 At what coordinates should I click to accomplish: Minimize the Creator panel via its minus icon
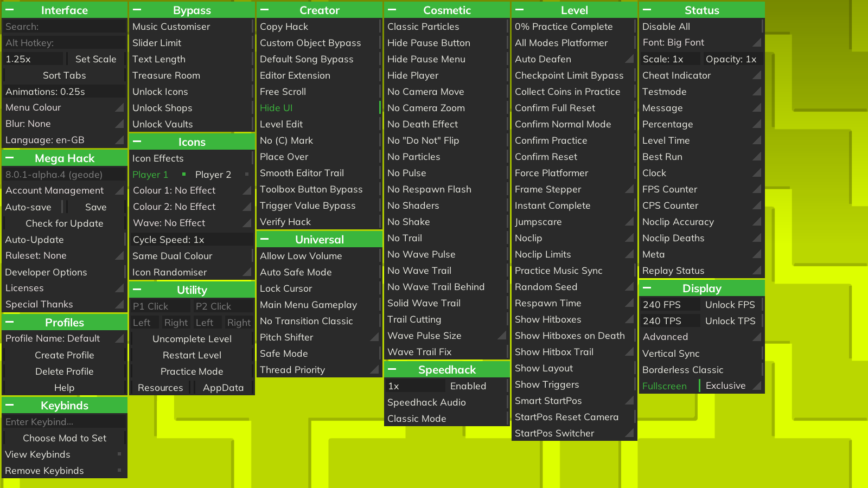pyautogui.click(x=264, y=10)
